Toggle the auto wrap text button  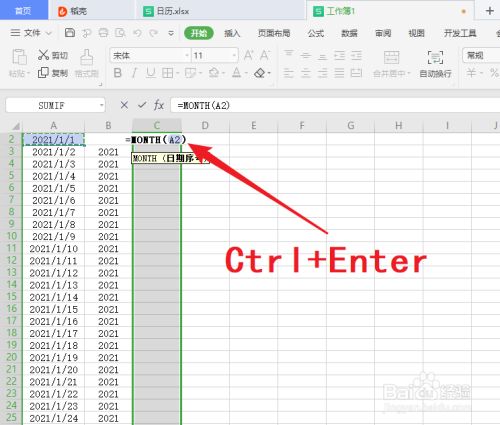click(x=435, y=64)
